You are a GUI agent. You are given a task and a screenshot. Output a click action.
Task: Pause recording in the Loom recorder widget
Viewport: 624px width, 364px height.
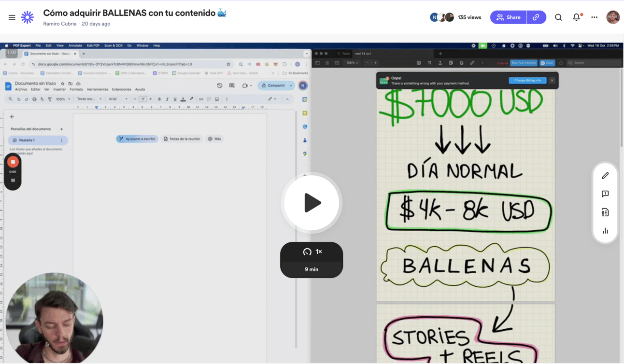pos(13,181)
